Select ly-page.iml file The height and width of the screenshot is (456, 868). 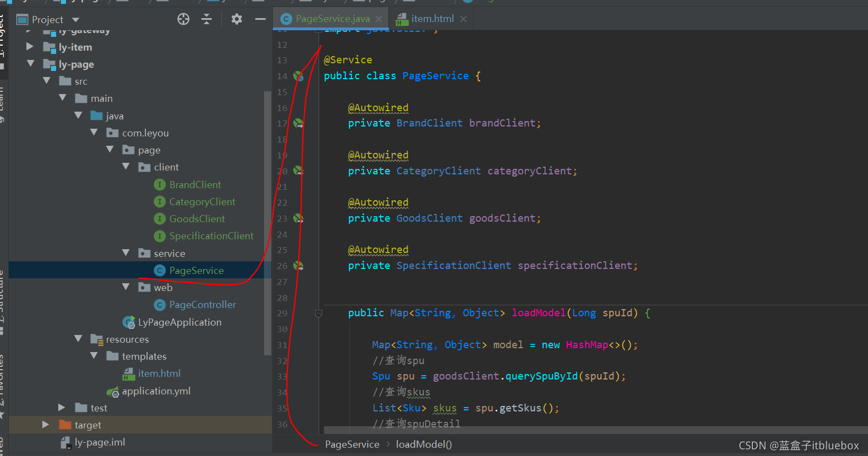coord(100,442)
